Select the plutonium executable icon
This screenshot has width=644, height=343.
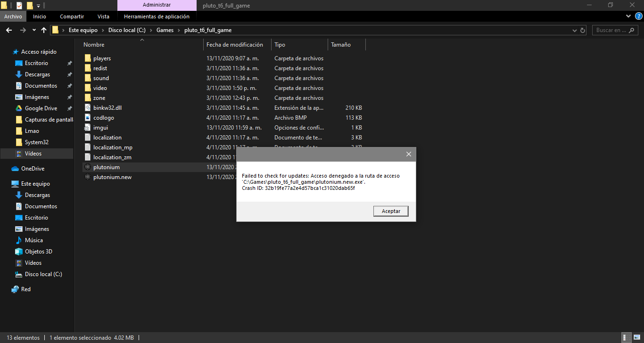point(88,167)
